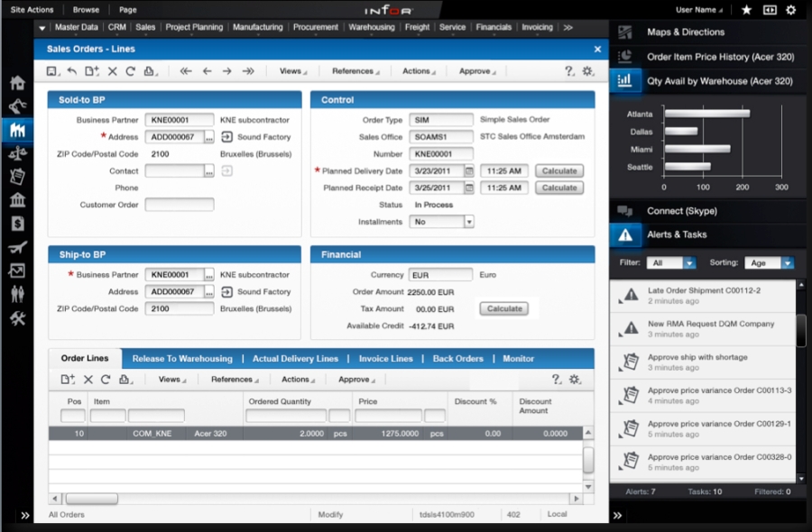Open the handshake CRM sidebar icon
This screenshot has width=812, height=532.
[17, 106]
